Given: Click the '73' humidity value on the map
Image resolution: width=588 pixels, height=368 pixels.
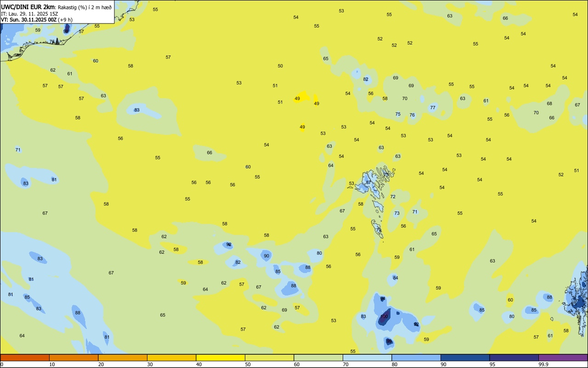Looking at the screenshot, I should point(397,213).
